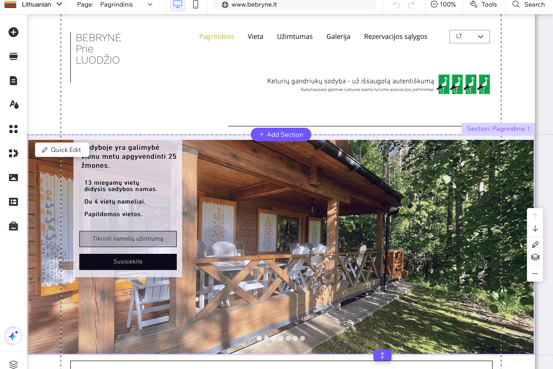Select the BEBRYNĖ Prie LUODŽIO logo text
The image size is (553, 369).
point(98,49)
